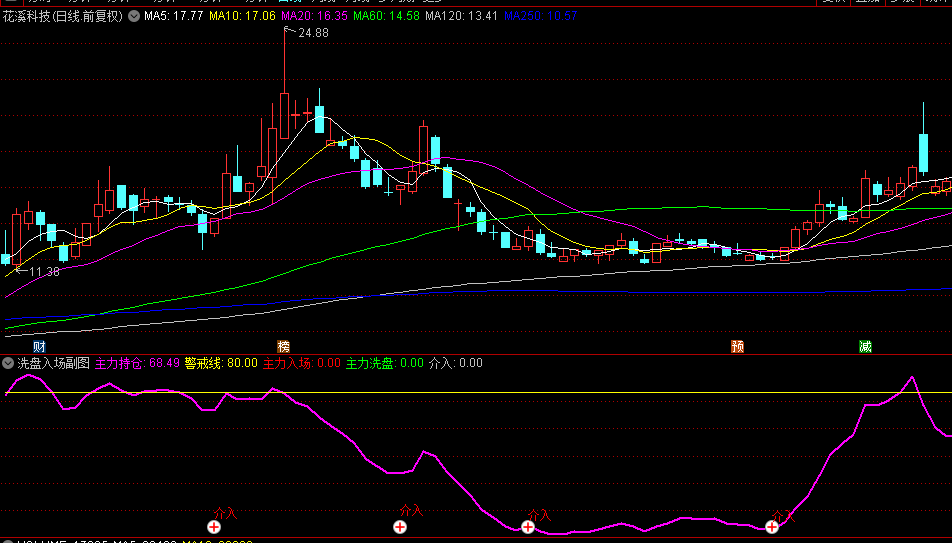Screen dimensions: 952x543
Task: Click the yellow 警戒线 horizontal line
Action: pyautogui.click(x=600, y=393)
